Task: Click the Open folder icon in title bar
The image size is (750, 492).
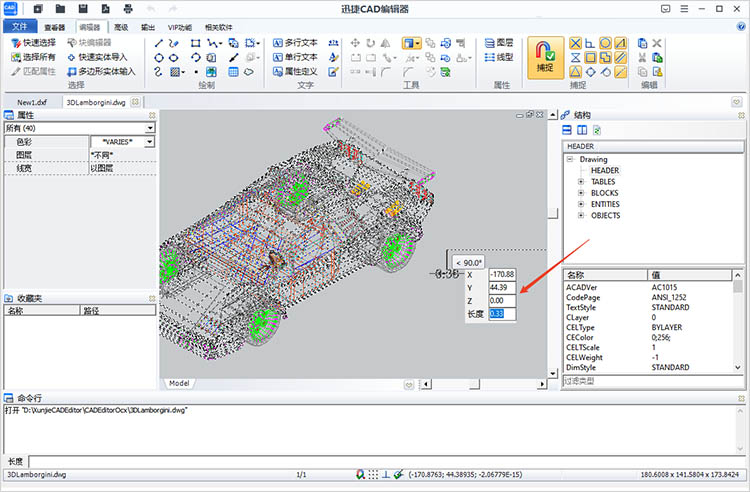Action: (x=60, y=9)
